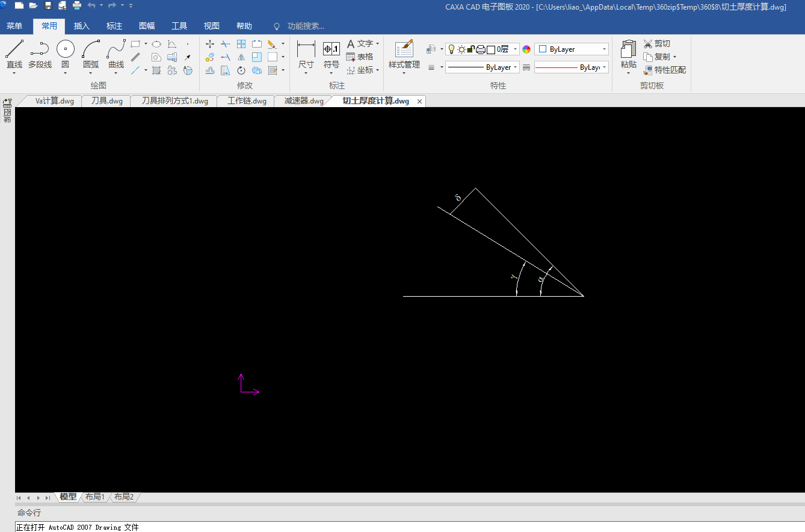
Task: Click the color wheel picker icon
Action: (526, 49)
